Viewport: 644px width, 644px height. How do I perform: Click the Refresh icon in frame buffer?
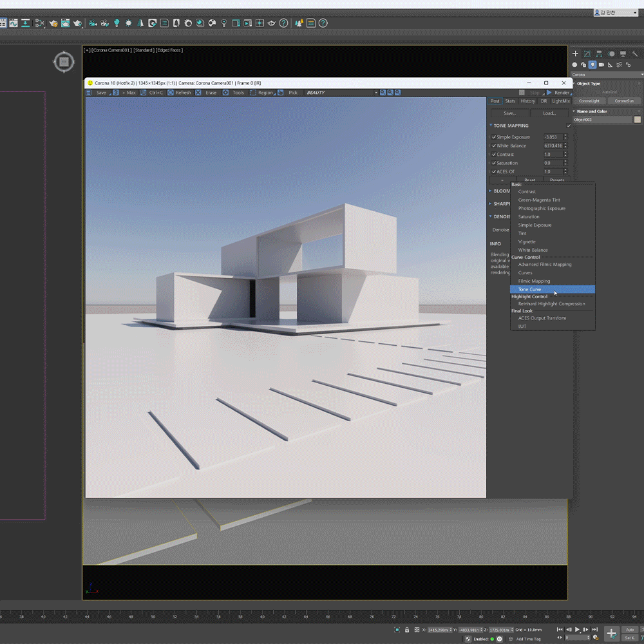coord(171,93)
